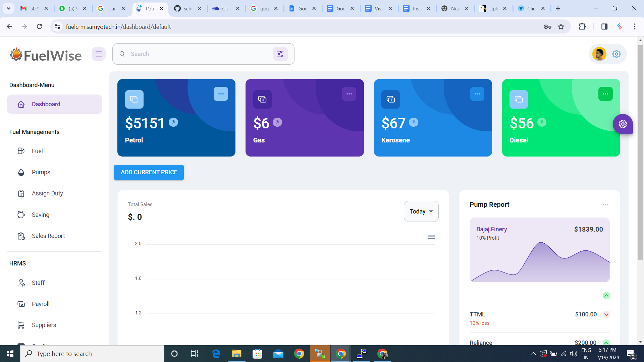
Task: Open the Total Sales chart menu icon
Action: [x=431, y=237]
